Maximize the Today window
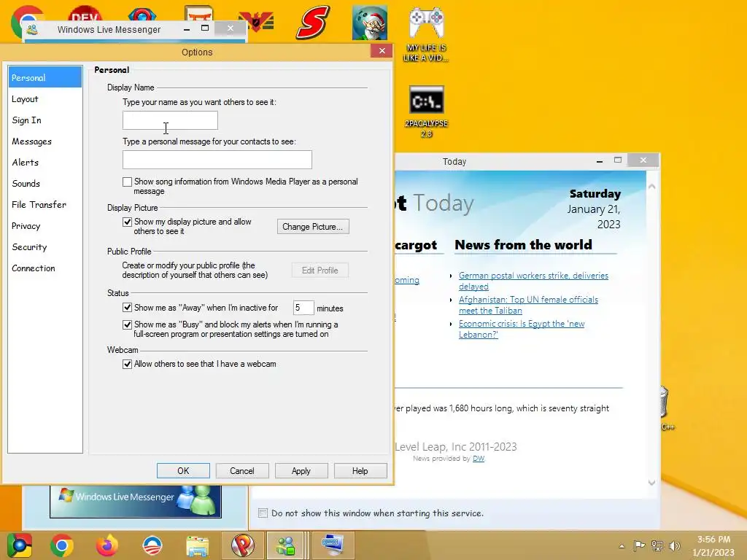 click(617, 160)
